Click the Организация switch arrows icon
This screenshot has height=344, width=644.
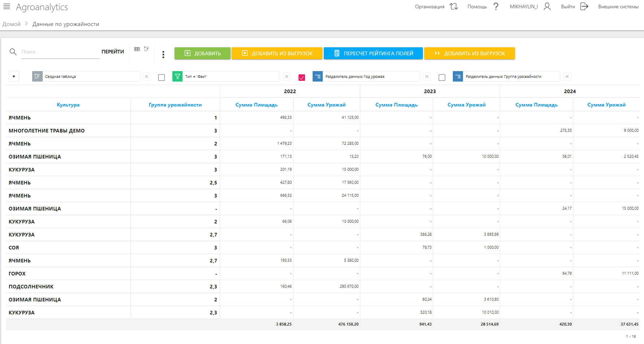[454, 6]
